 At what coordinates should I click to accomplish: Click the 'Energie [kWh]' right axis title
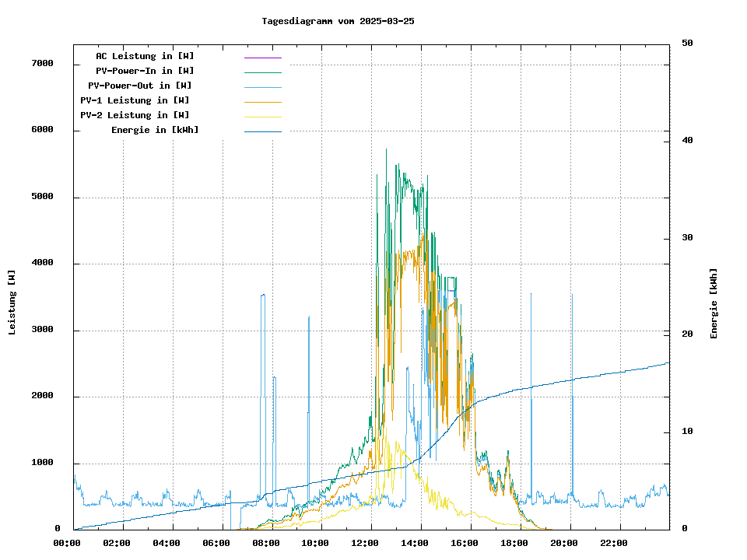(x=714, y=303)
